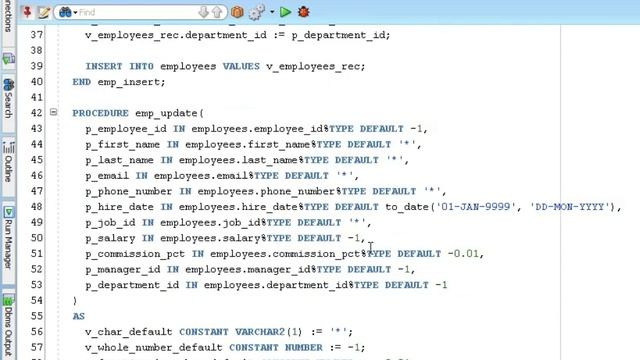Click p_email parameter name
Viewport: 640px width, 360px height.
pos(107,176)
